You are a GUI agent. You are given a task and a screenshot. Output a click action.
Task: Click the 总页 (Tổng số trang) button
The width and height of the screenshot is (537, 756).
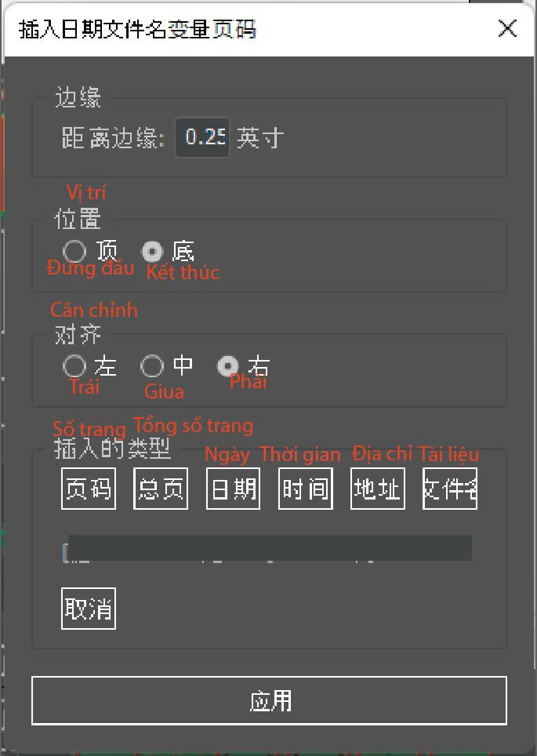point(161,489)
